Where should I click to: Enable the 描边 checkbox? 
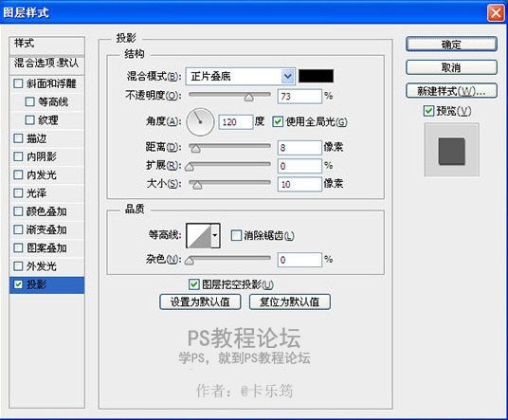click(x=18, y=138)
